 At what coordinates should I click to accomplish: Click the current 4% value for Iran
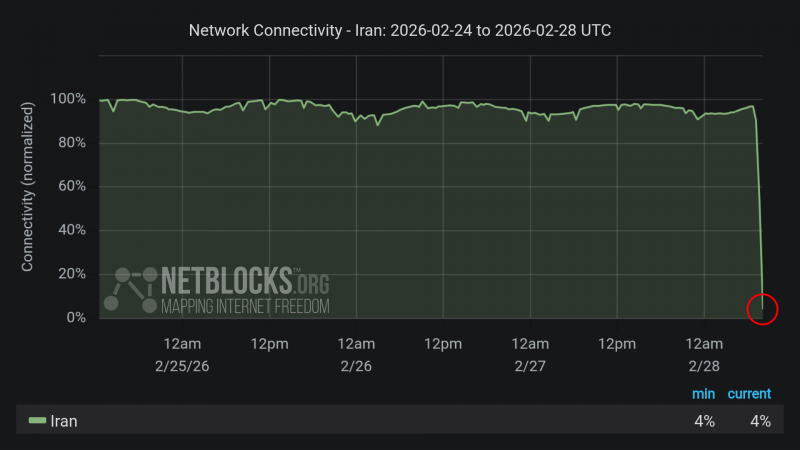coord(760,421)
